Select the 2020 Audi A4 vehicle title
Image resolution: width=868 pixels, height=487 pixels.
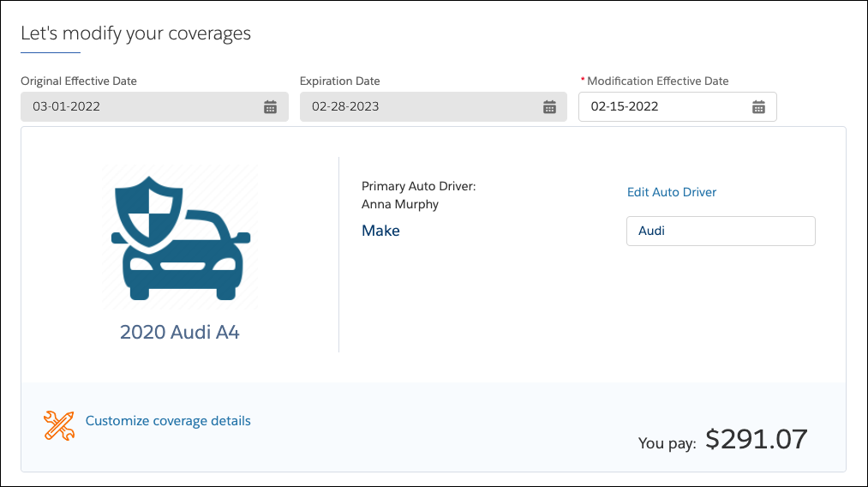click(x=180, y=332)
